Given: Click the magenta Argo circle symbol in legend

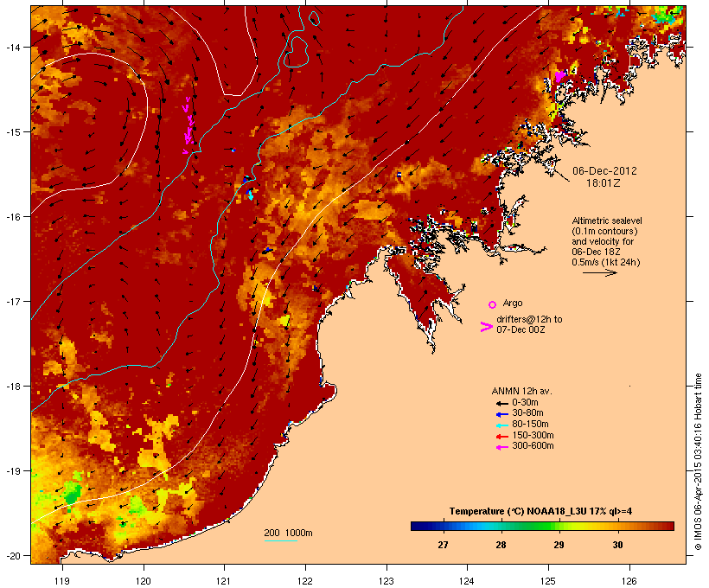Looking at the screenshot, I should 493,304.
